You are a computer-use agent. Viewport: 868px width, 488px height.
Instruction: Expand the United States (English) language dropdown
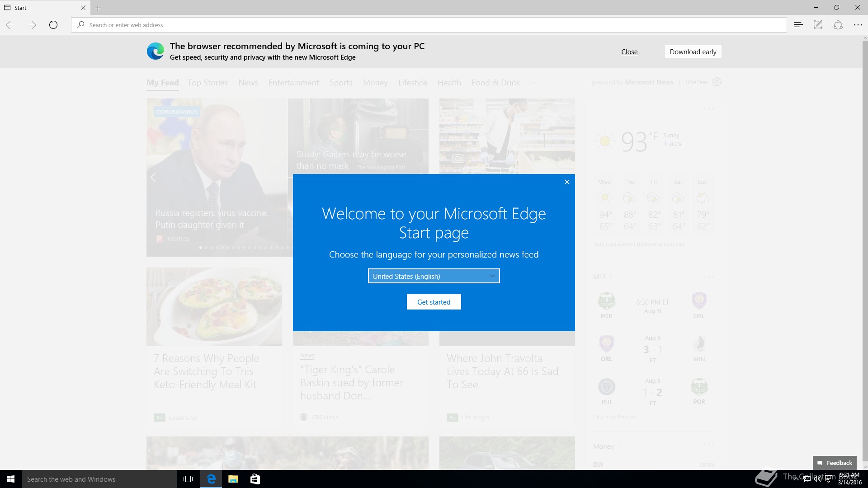click(x=434, y=276)
